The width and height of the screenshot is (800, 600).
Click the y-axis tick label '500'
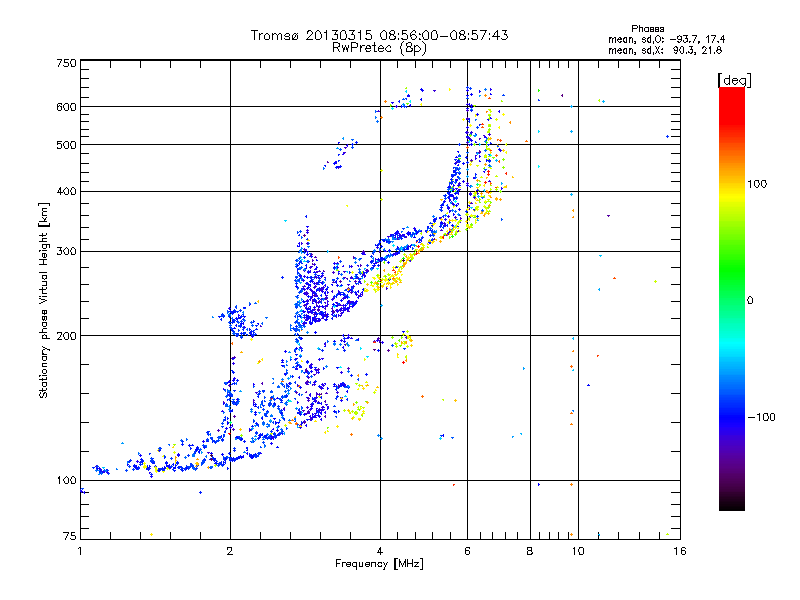pyautogui.click(x=66, y=145)
